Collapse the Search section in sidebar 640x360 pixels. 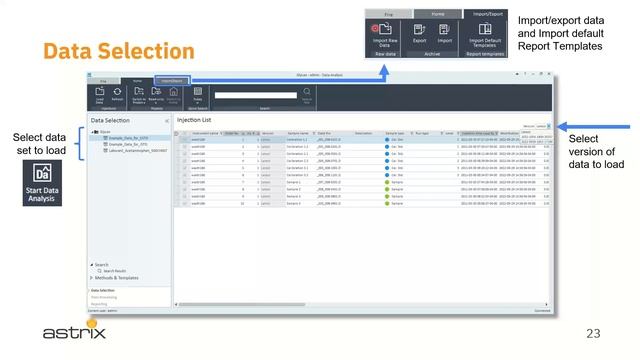coord(92,264)
